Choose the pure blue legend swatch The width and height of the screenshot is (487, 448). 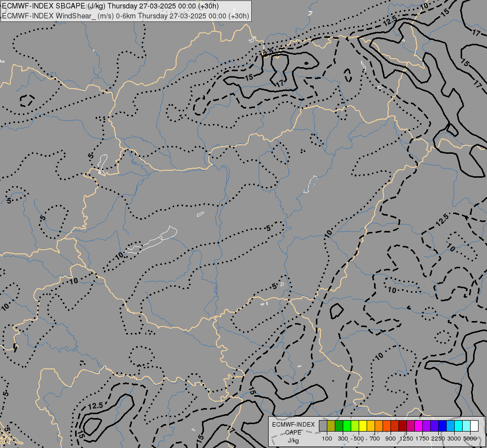click(442, 426)
